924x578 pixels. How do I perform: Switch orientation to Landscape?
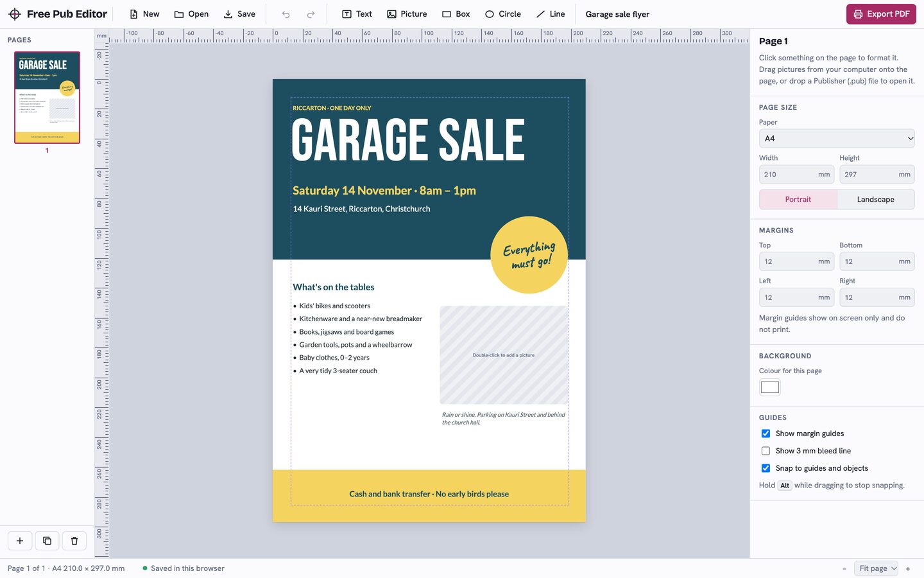point(876,199)
